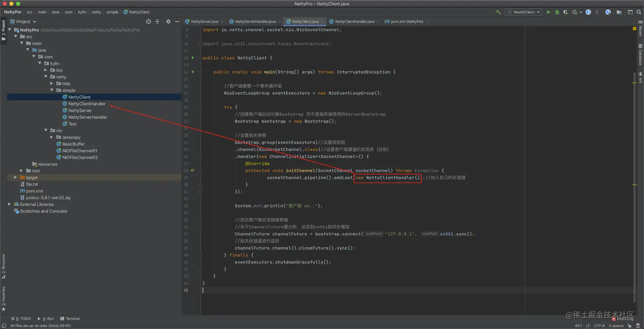Expand the zerocopy package node
Image resolution: width=644 pixels, height=329 pixels.
(x=52, y=137)
